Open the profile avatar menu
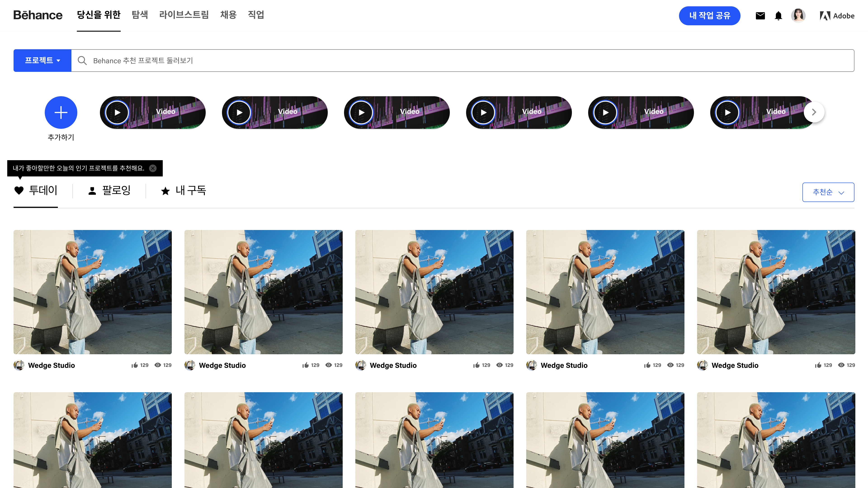The width and height of the screenshot is (868, 488). pos(798,15)
